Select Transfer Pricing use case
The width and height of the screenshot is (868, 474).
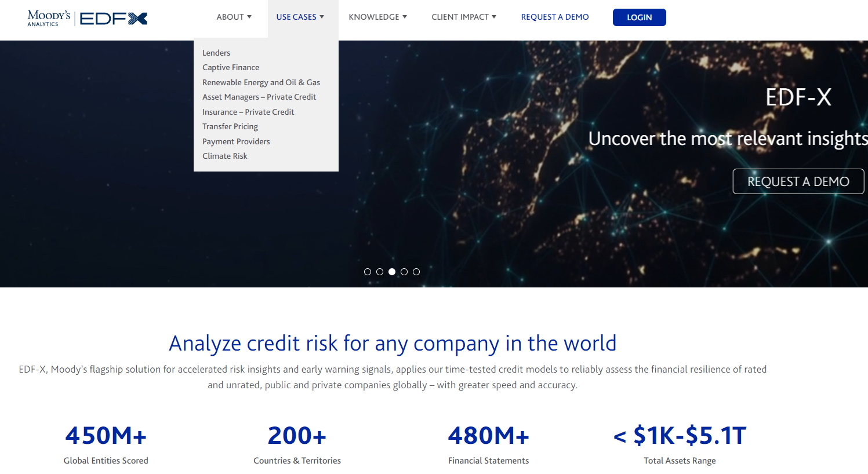(230, 126)
